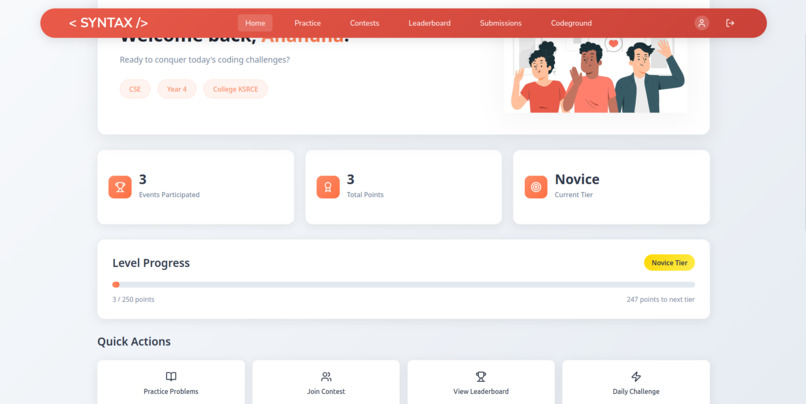Click the people icon on Join Contest
The width and height of the screenshot is (806, 404).
(326, 377)
